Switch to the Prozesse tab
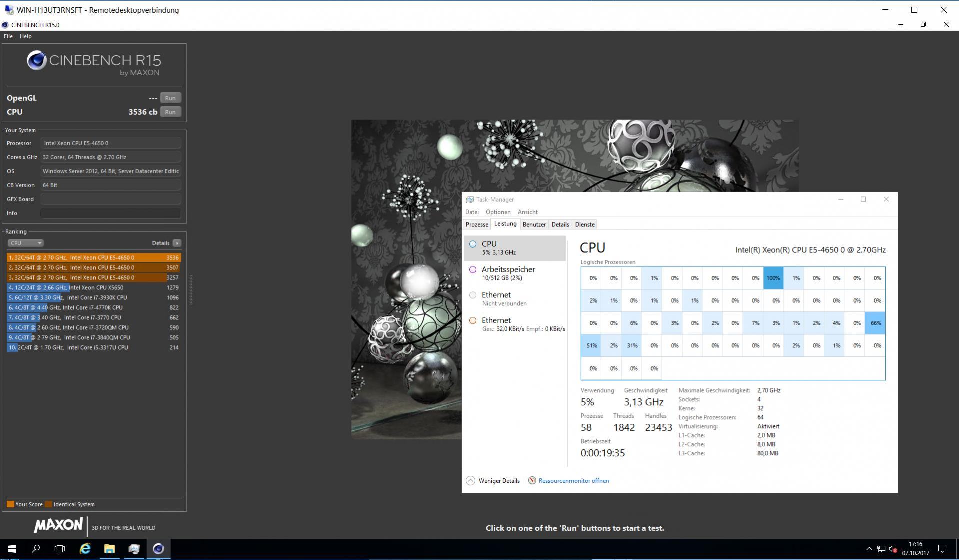 click(x=477, y=225)
